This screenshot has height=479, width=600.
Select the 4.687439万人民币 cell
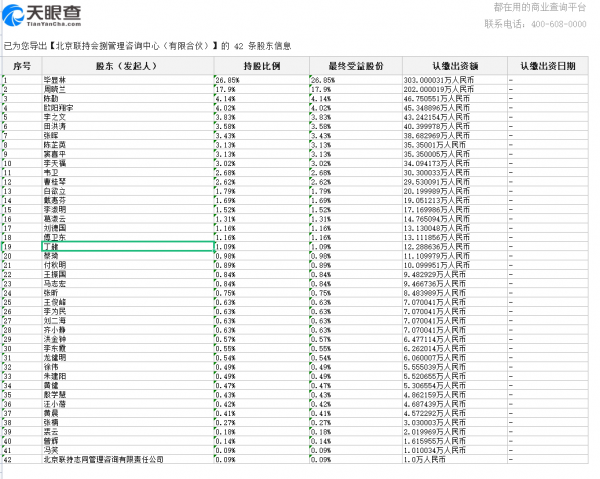(x=455, y=404)
